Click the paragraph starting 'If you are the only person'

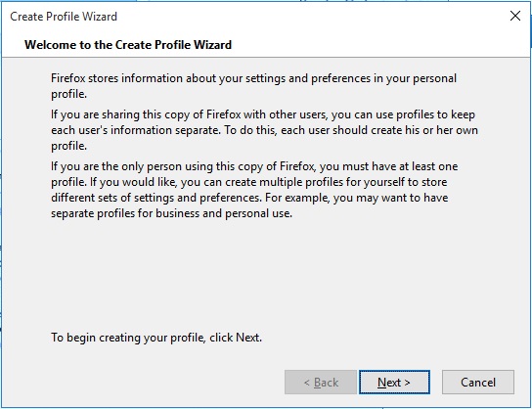(254, 190)
